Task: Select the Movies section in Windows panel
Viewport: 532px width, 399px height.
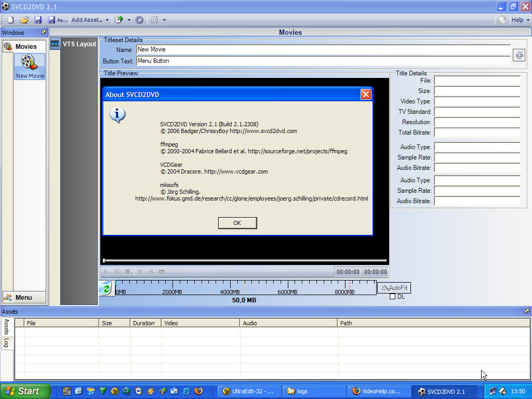Action: pos(24,46)
